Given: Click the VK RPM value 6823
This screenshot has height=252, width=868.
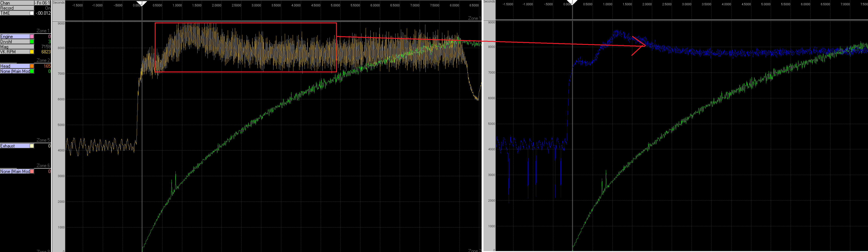Looking at the screenshot, I should coord(46,52).
